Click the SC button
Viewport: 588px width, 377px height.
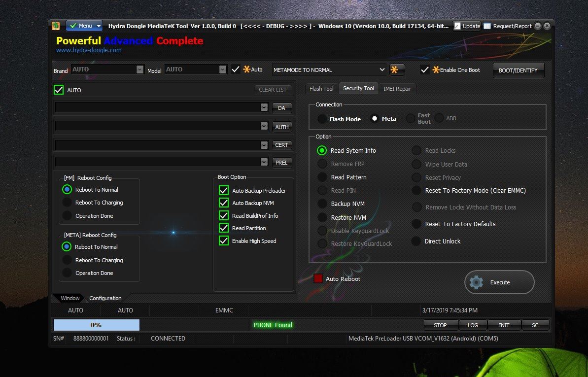pyautogui.click(x=535, y=325)
